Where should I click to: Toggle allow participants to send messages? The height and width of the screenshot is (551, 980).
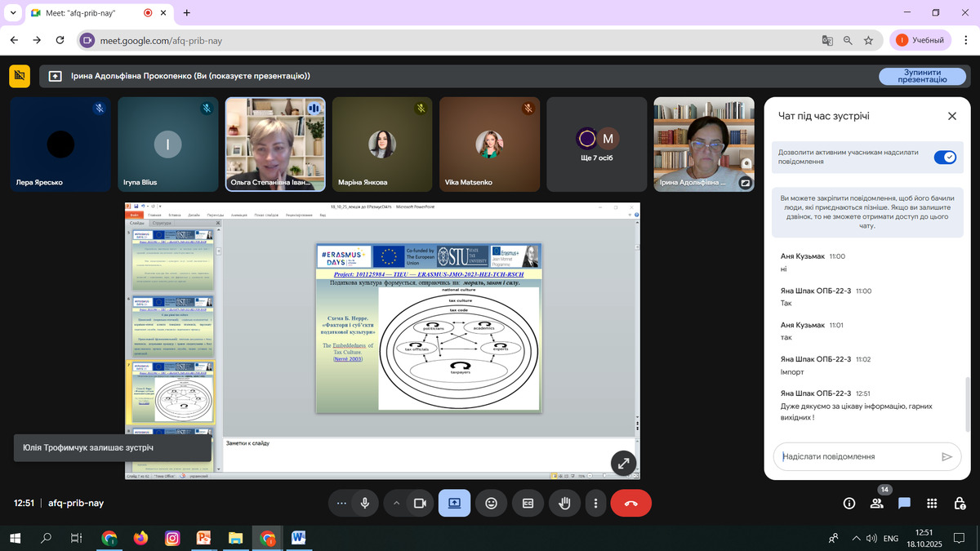[945, 157]
